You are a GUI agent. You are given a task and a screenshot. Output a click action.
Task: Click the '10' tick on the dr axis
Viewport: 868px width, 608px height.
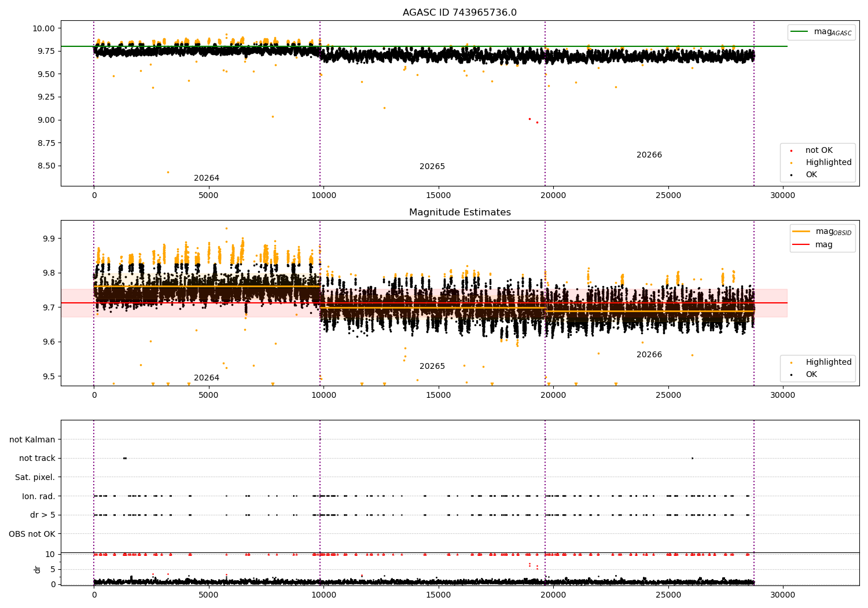click(50, 554)
